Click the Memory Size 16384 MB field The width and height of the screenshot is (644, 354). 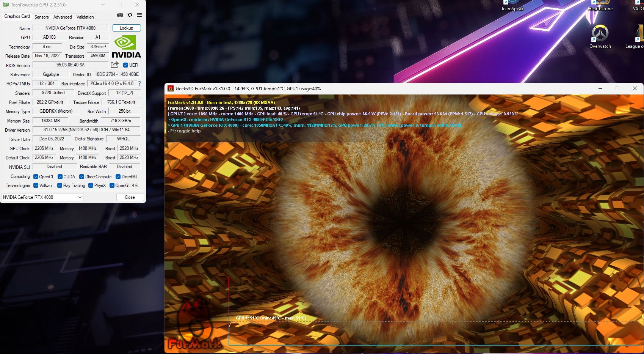click(50, 121)
